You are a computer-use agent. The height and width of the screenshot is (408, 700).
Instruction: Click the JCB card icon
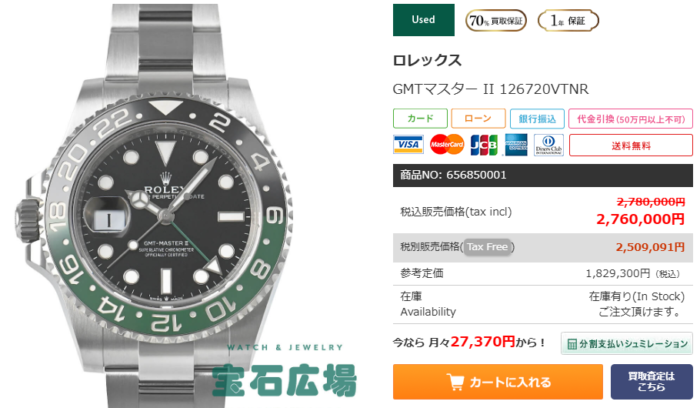click(x=484, y=145)
